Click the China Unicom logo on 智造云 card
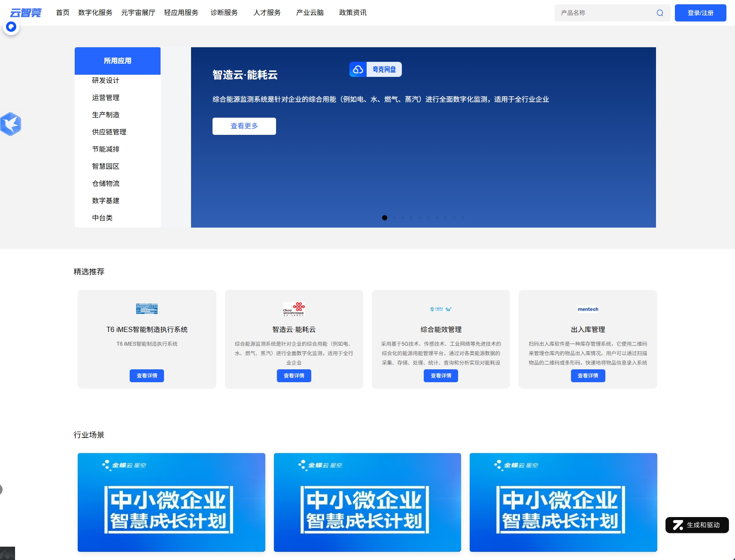 coord(294,309)
